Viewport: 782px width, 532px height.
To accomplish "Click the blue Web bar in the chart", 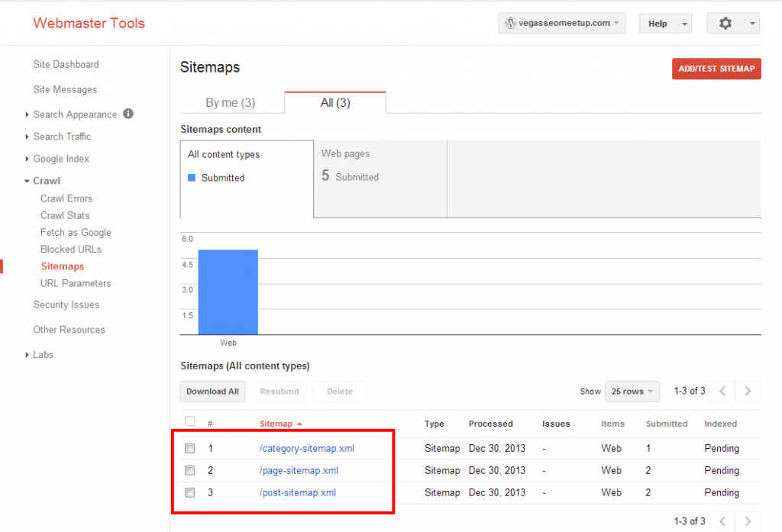I will tap(228, 292).
